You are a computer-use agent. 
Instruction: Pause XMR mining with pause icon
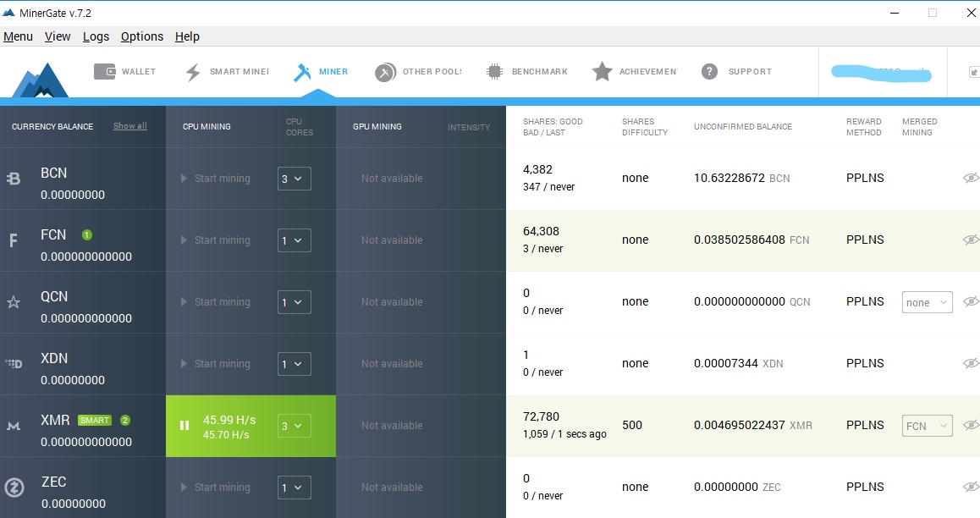pos(184,426)
